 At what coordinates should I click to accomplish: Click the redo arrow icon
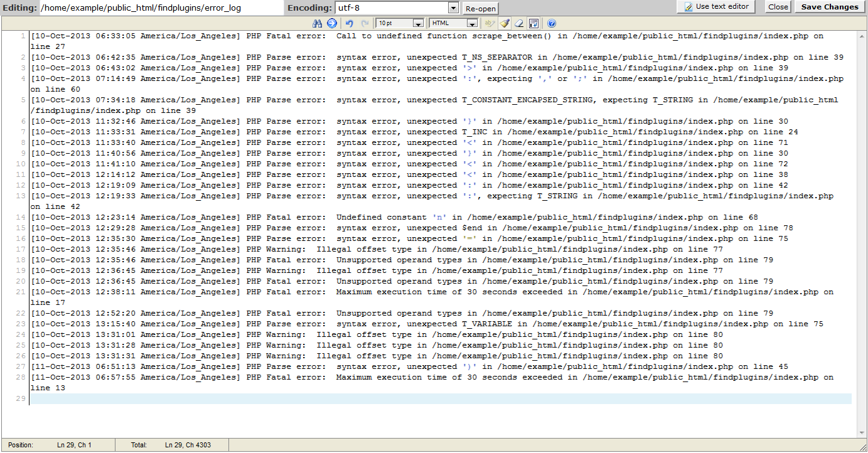[365, 23]
